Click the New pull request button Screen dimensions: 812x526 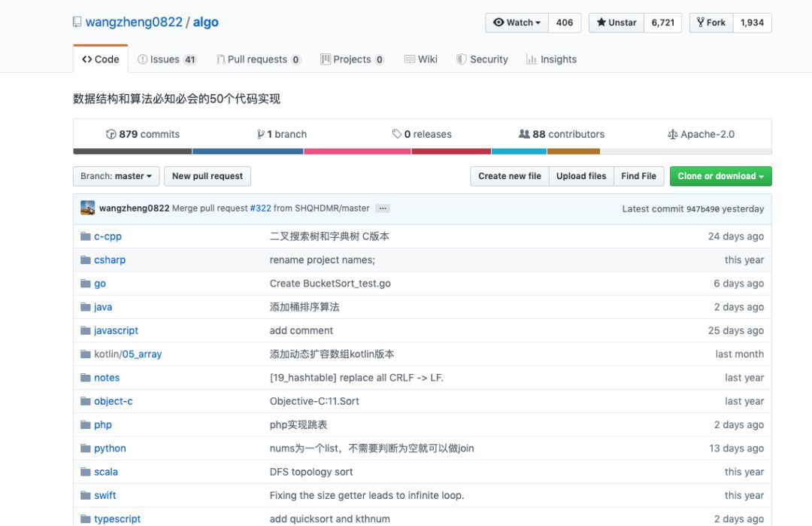208,176
